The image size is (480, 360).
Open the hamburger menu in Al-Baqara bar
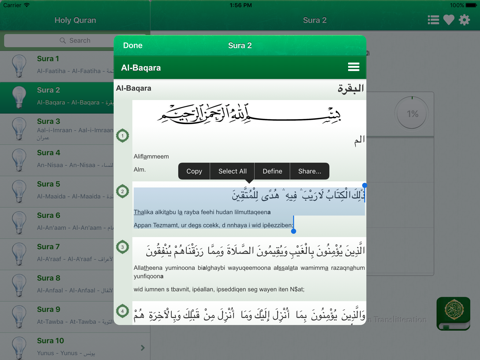click(353, 67)
